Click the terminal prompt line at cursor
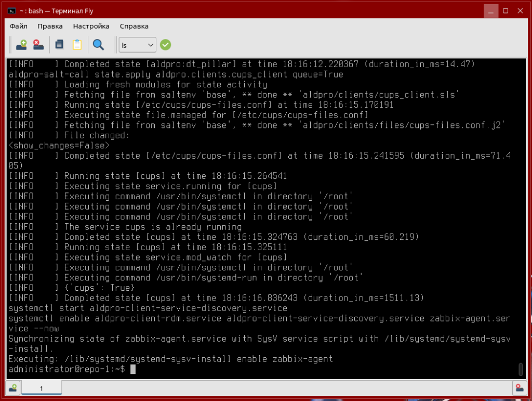The height and width of the screenshot is (401, 532). (x=132, y=369)
